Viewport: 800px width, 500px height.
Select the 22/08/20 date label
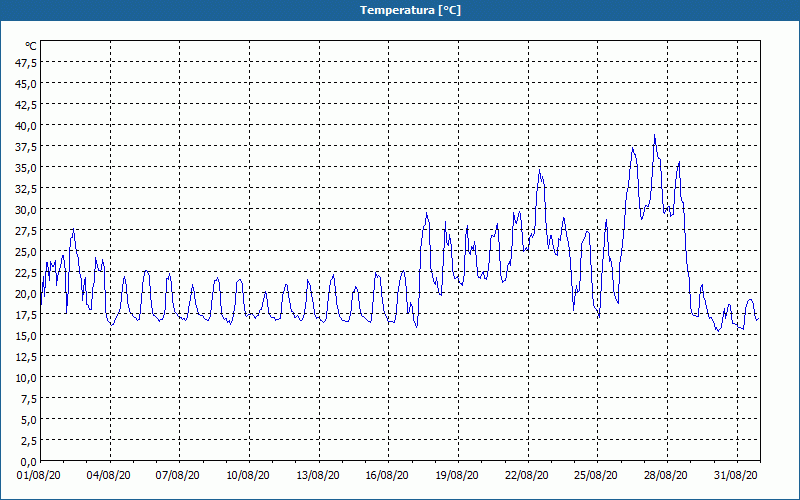pyautogui.click(x=527, y=475)
